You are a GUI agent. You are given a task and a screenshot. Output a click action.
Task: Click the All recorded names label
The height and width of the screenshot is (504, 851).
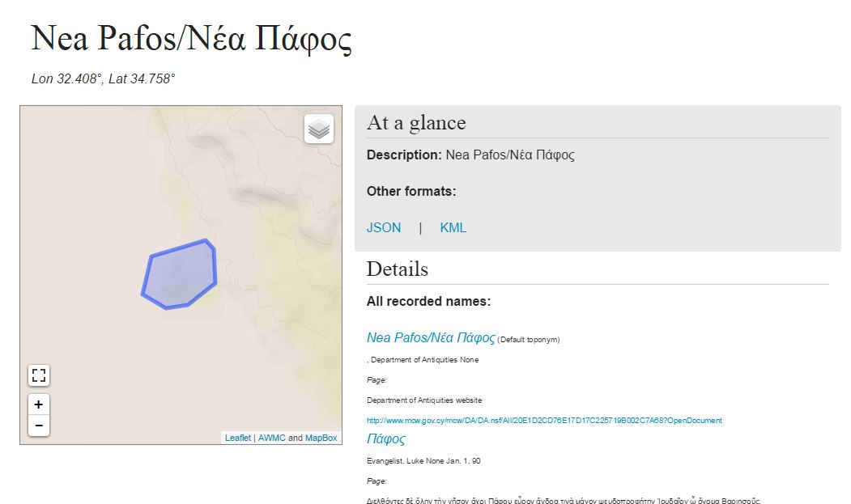tap(428, 302)
